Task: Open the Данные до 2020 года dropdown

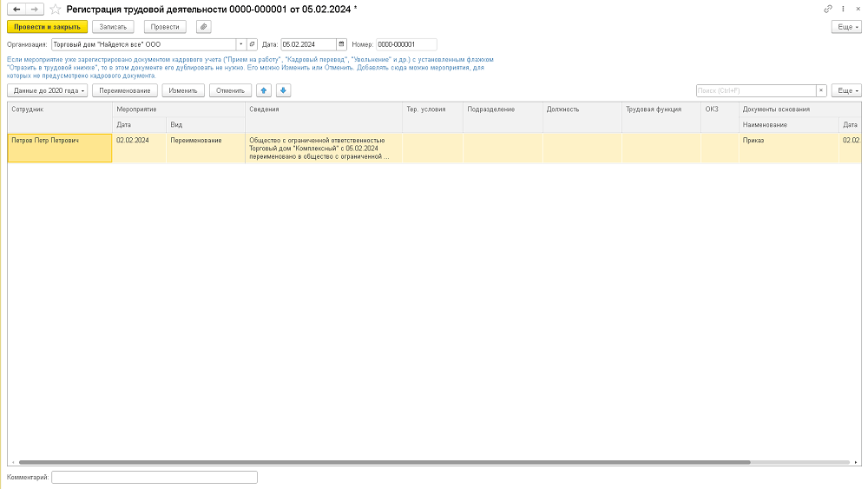Action: click(x=48, y=90)
